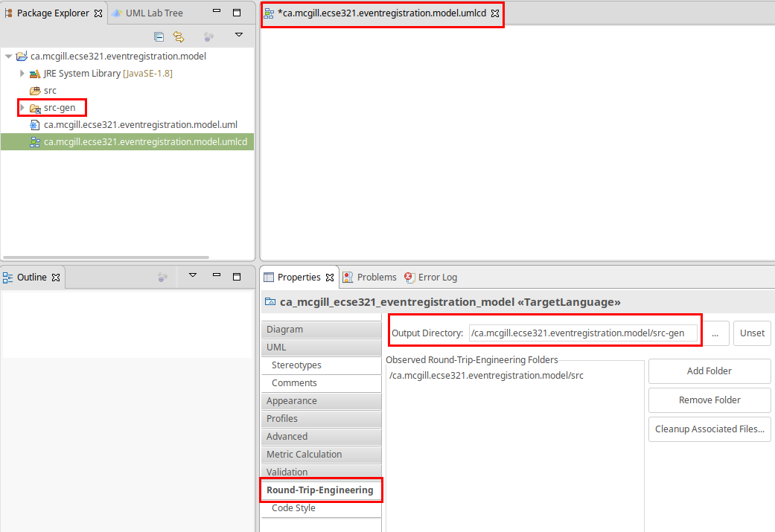Expand JRE System Library node
775x532 pixels.
pos(22,74)
